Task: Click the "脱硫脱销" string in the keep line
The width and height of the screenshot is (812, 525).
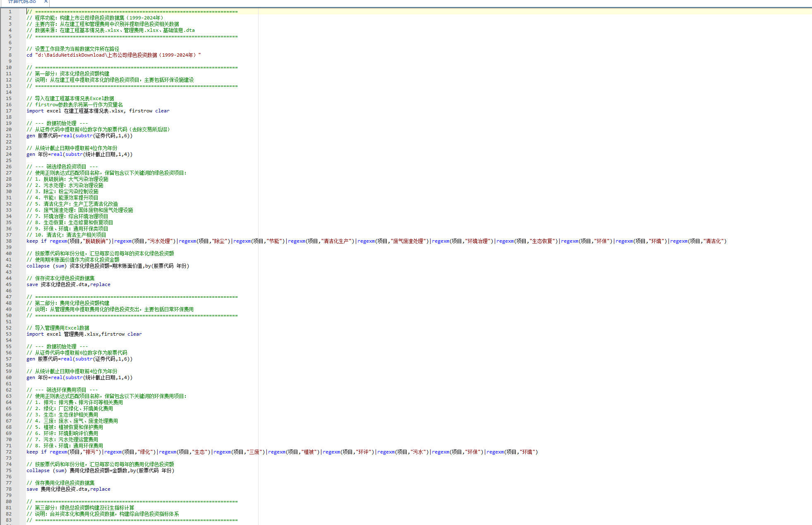Action: click(x=97, y=241)
